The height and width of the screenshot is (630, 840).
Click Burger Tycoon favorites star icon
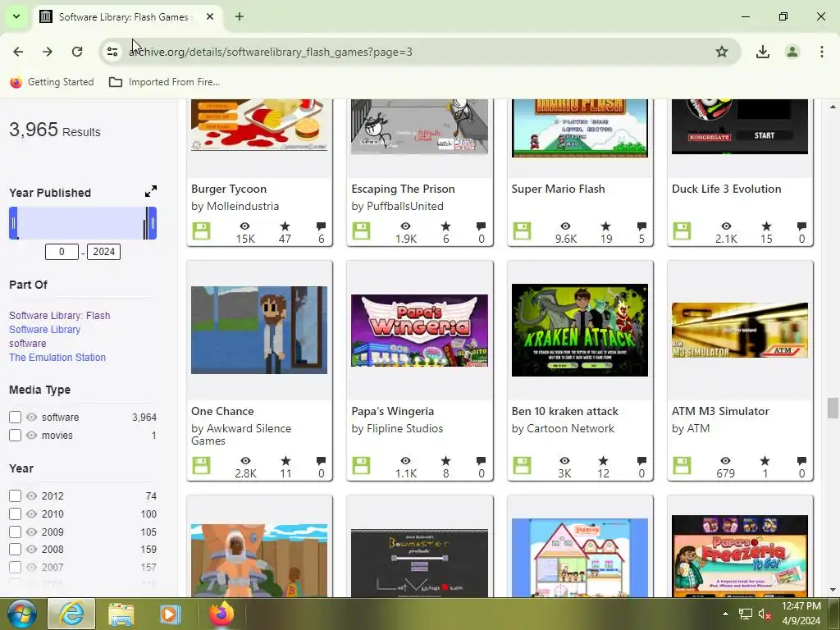(285, 226)
